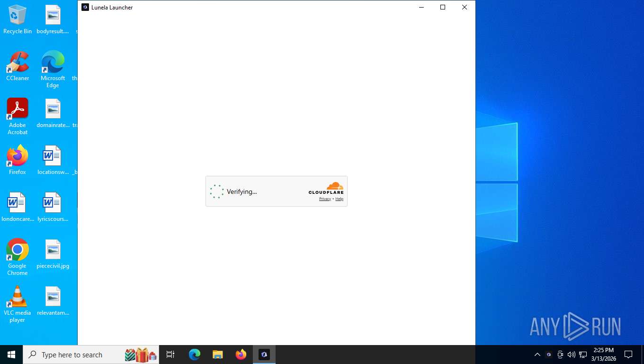Image resolution: width=644 pixels, height=364 pixels.
Task: Select the VLC media player desktop shortcut
Action: [18, 304]
